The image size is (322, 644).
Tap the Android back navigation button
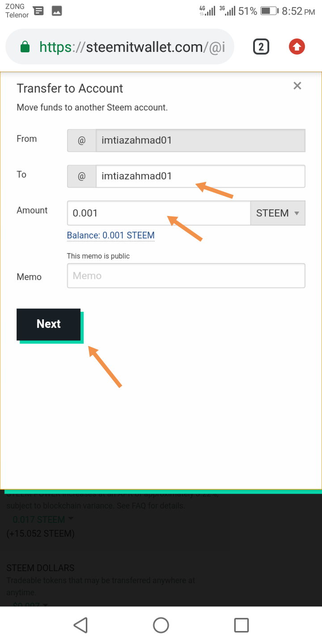[80, 625]
